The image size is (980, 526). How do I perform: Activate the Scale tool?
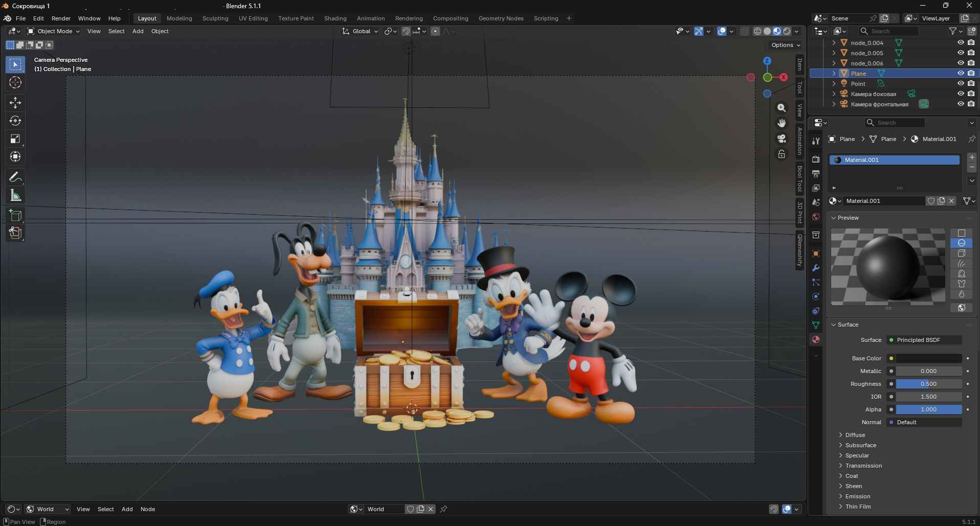(15, 139)
